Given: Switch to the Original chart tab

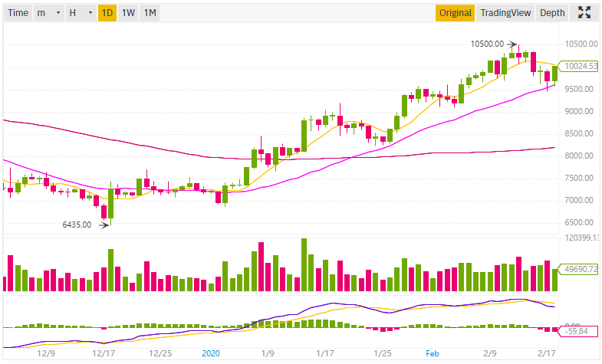Looking at the screenshot, I should [455, 13].
